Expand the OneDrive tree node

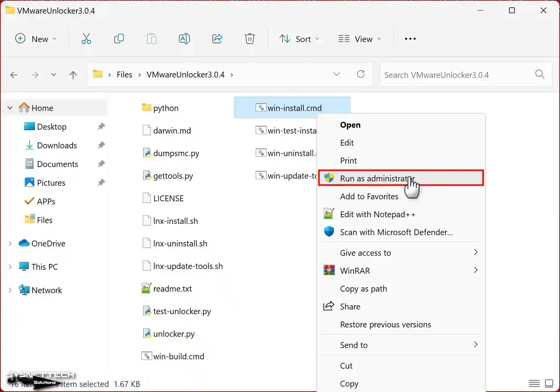coord(10,243)
